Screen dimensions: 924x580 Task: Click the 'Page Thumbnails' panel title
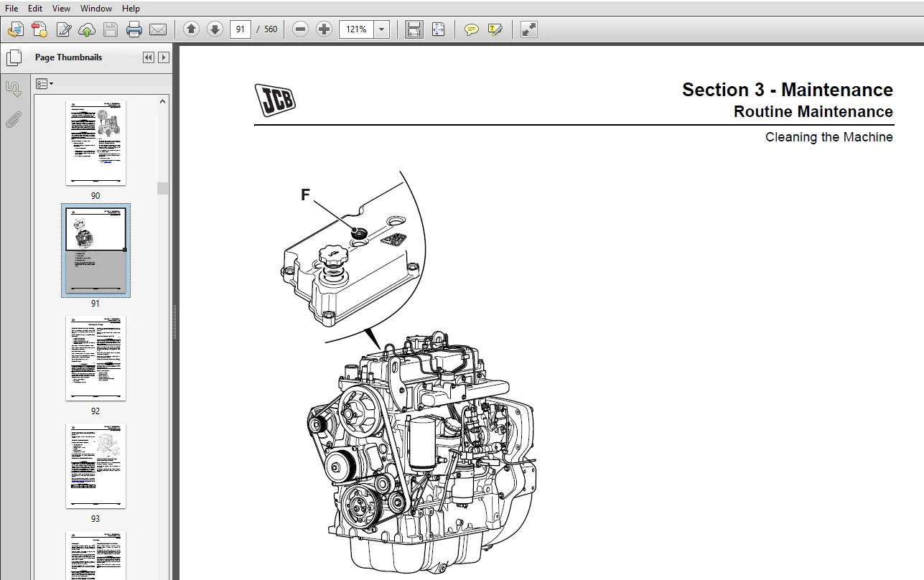pos(68,57)
